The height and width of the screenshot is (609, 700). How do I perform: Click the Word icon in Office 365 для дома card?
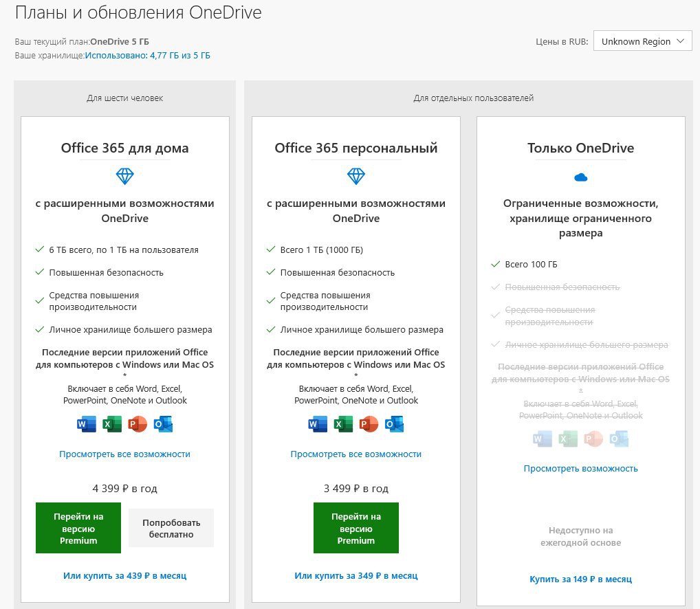[x=87, y=424]
